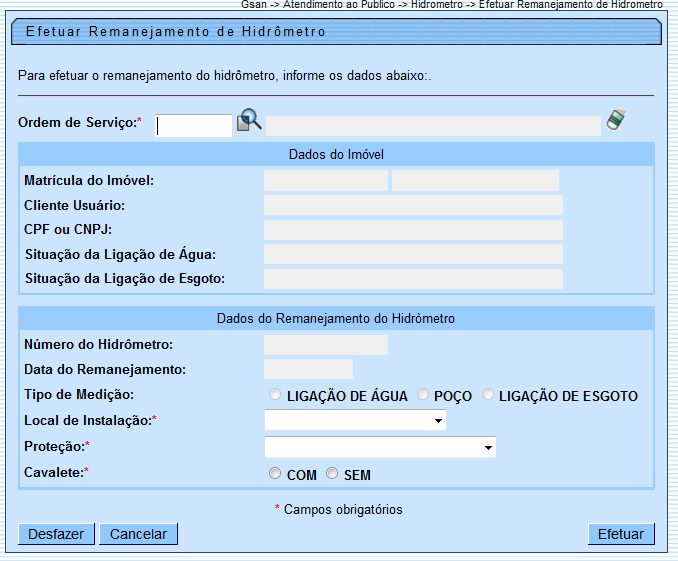Click the Cancelar button
The width and height of the screenshot is (678, 561).
point(138,534)
